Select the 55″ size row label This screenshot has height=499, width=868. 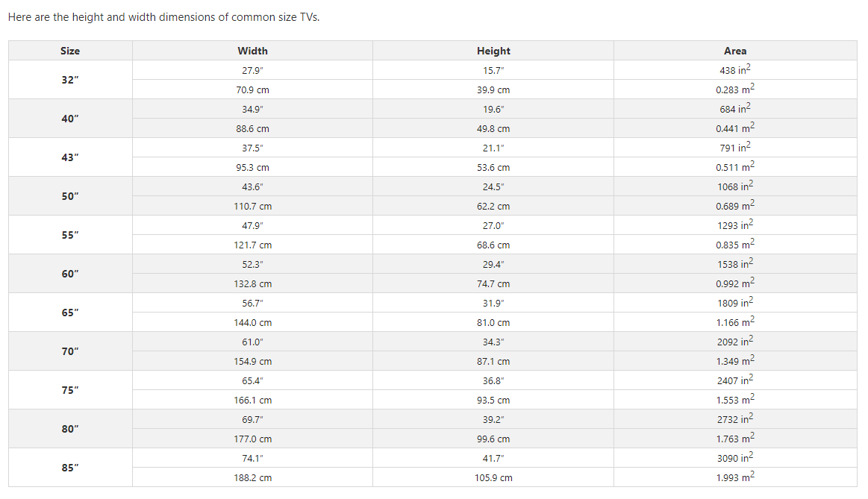tap(70, 235)
